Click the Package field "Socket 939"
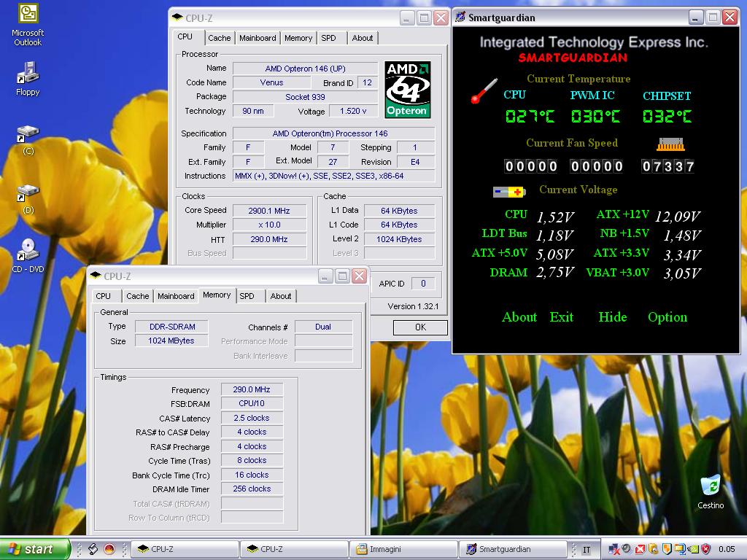Viewport: 747px width, 560px height. 305,97
